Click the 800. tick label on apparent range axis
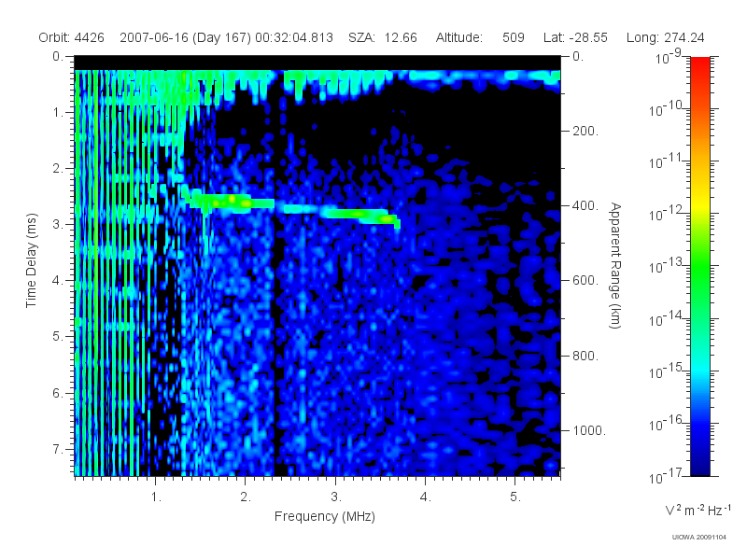Screen dimensions: 747x560 [585, 356]
